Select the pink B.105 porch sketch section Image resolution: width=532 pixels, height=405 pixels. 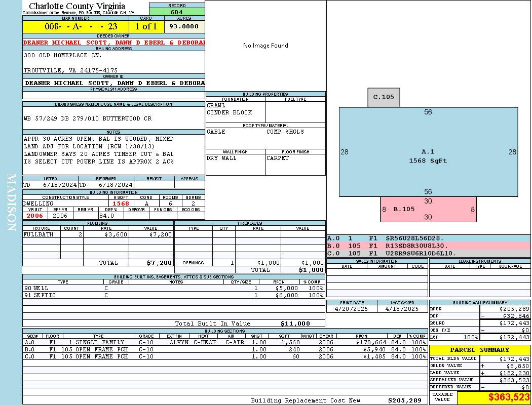click(428, 209)
